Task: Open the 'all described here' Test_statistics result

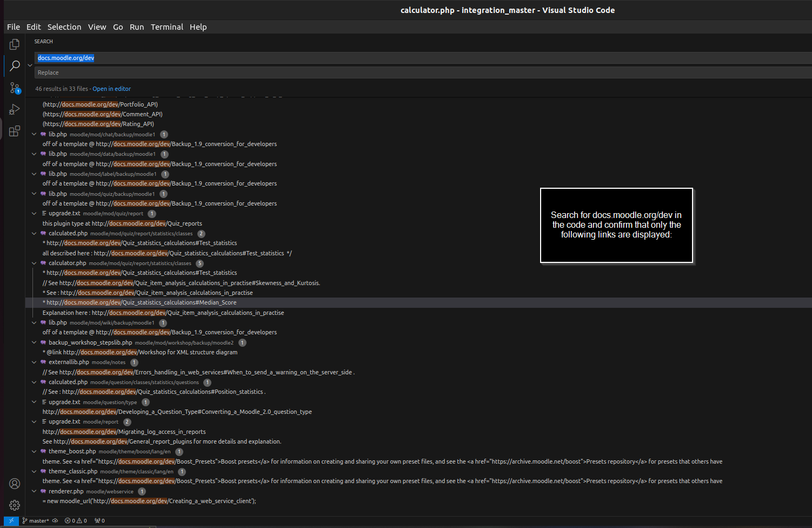Action: [x=167, y=253]
